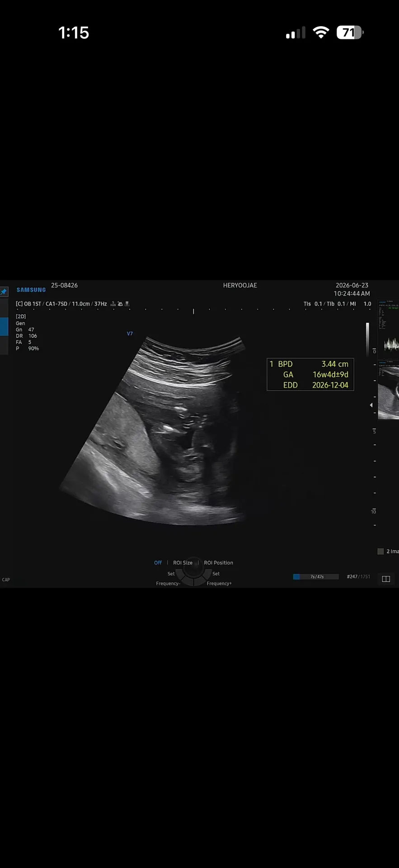Click the blue pin icon at top-left
The image size is (399, 868).
(4, 292)
